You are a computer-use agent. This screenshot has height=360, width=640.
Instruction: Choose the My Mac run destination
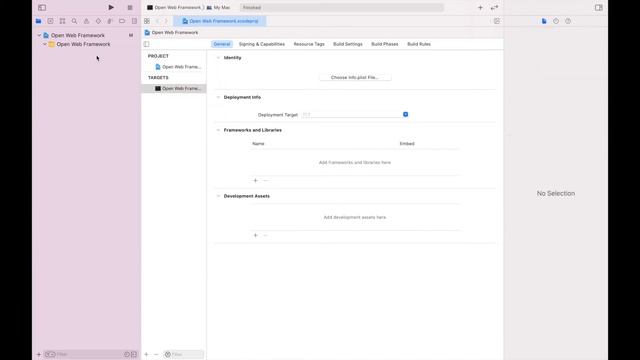tap(218, 7)
